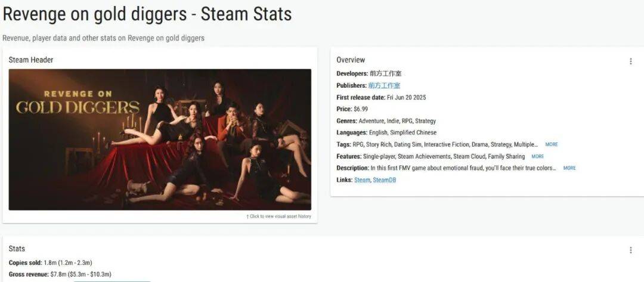Click the page title 'Revenge on gold diggers - Steam Stats'
Viewport: 644px width, 282px height.
point(147,14)
